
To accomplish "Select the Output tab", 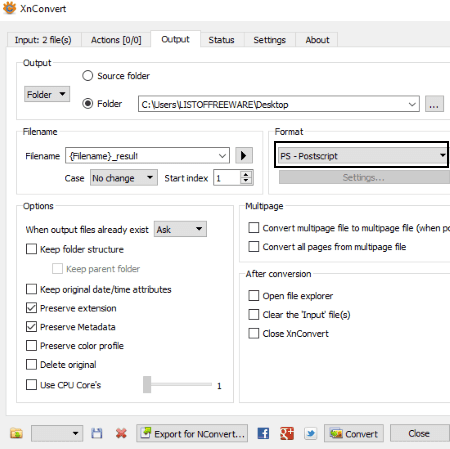I will click(175, 39).
